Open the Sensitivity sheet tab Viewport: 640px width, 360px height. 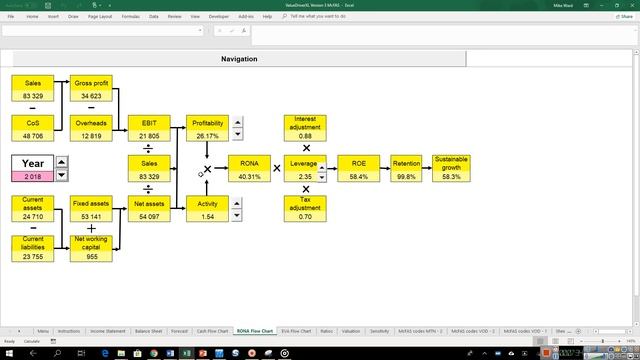379,331
